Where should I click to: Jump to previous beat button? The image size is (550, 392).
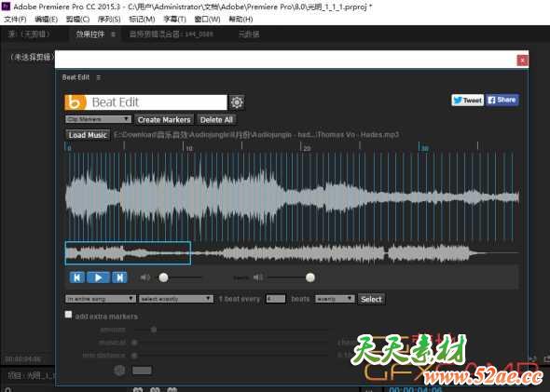(77, 277)
